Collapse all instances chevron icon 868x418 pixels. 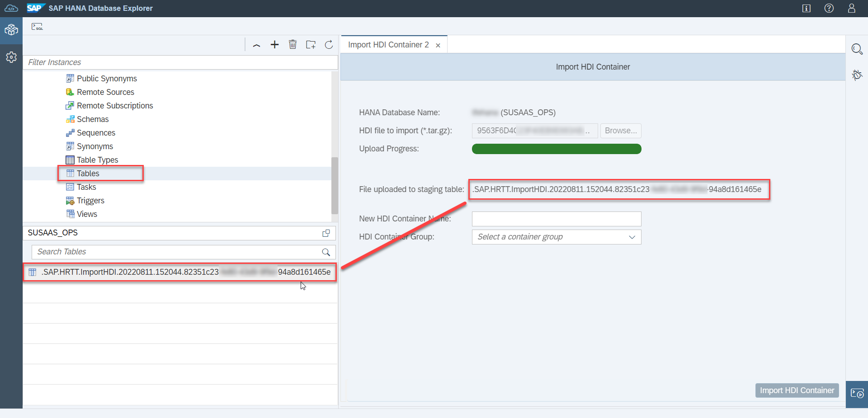pos(256,45)
